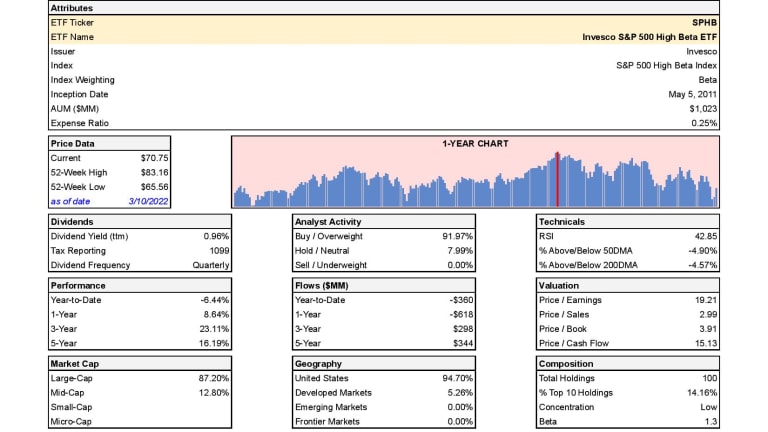Select the Price / Sales value 2.99

click(708, 314)
